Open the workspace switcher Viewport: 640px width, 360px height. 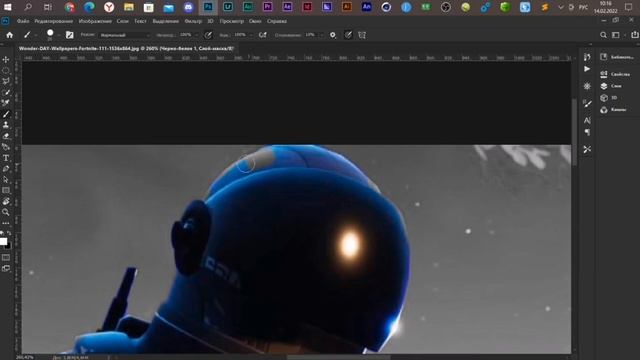(616, 35)
